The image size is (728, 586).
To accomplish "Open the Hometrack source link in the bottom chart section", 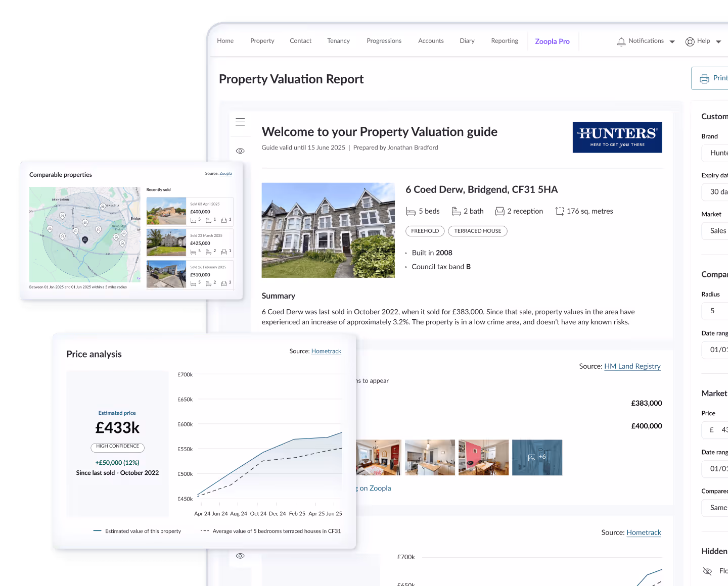I will coord(644,532).
